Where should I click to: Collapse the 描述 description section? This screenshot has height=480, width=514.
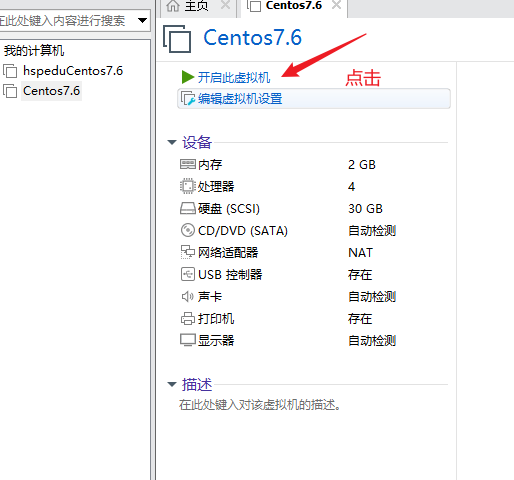tap(172, 384)
